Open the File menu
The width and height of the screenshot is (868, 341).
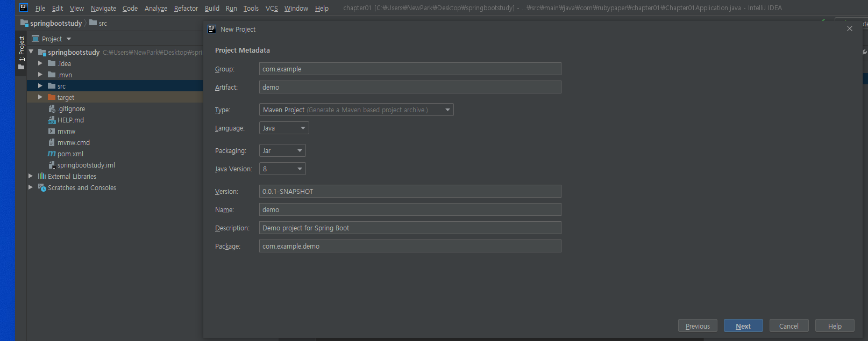coord(40,8)
